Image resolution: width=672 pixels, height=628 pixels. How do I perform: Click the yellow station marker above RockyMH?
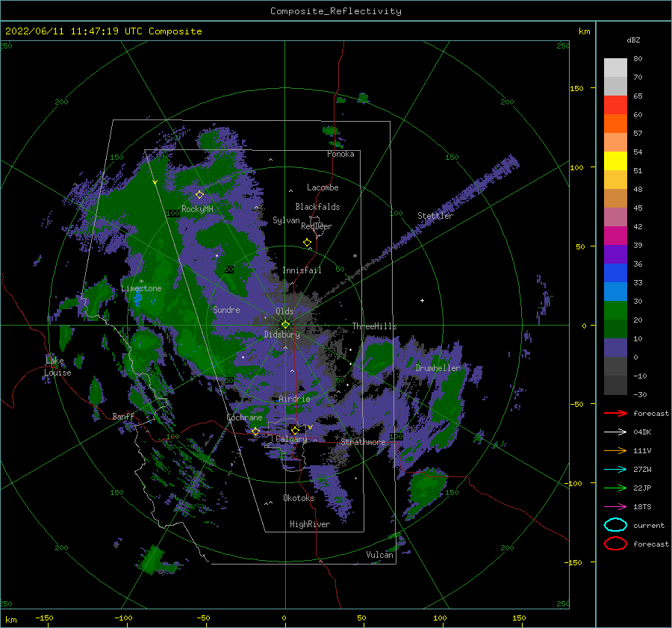pos(199,195)
